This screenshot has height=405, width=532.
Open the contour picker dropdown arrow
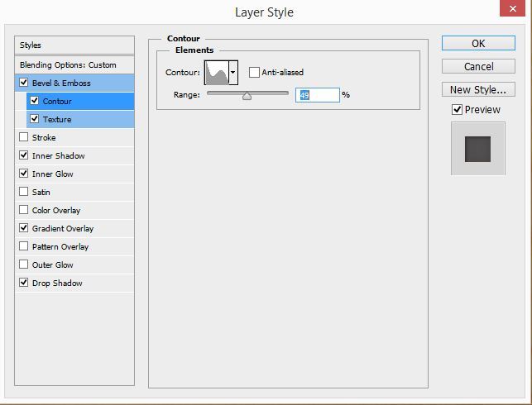(x=233, y=73)
